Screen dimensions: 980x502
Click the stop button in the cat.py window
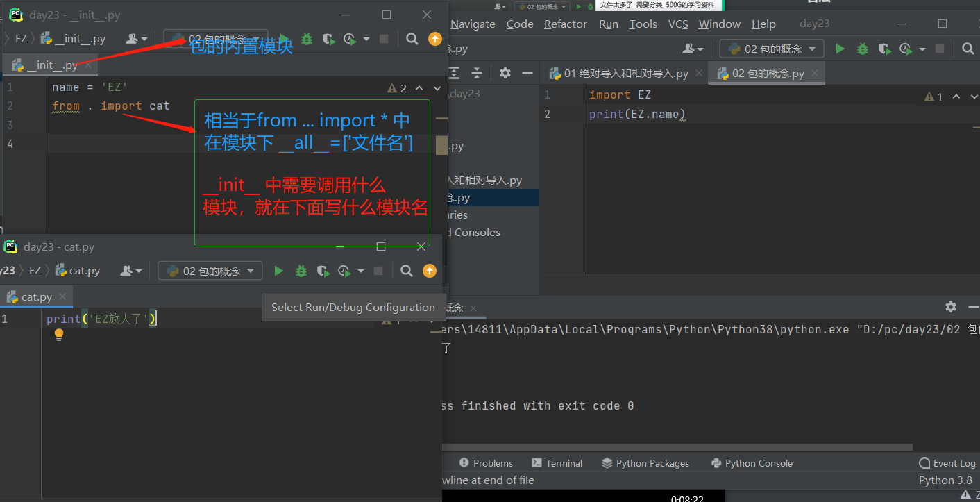click(x=378, y=271)
